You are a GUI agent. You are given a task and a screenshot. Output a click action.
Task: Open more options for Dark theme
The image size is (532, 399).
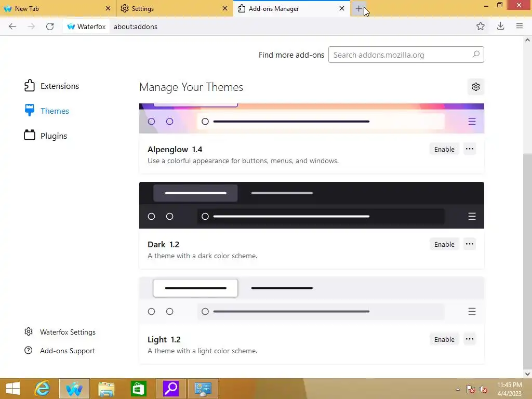coord(470,244)
